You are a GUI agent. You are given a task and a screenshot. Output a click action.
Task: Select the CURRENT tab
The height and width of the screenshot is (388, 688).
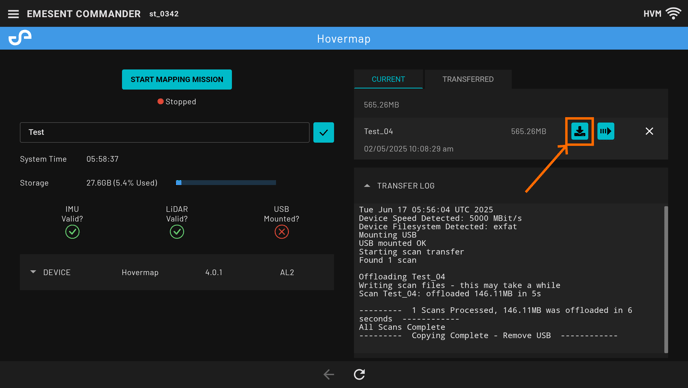388,79
